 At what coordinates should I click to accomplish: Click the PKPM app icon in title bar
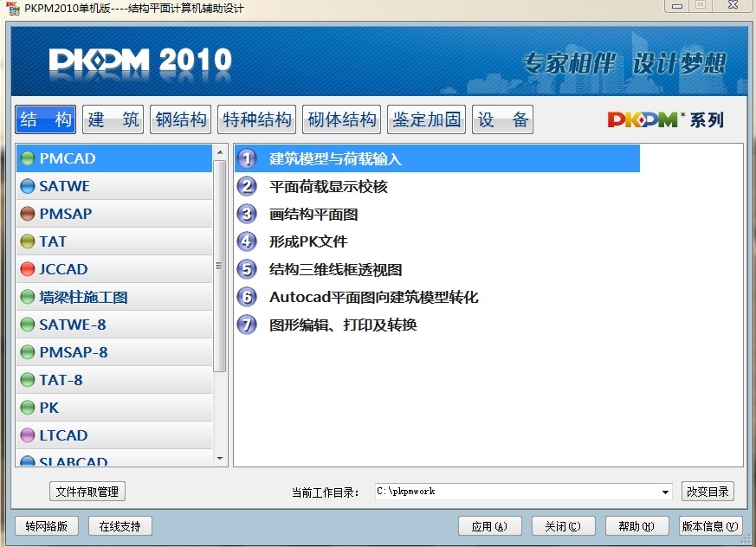point(12,8)
